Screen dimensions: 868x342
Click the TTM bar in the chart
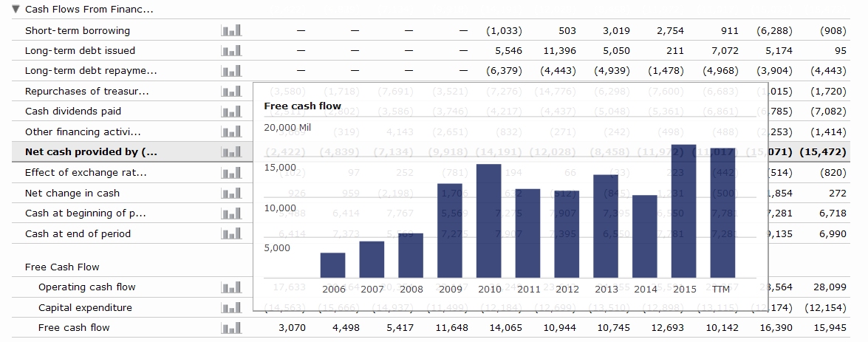[x=723, y=213]
